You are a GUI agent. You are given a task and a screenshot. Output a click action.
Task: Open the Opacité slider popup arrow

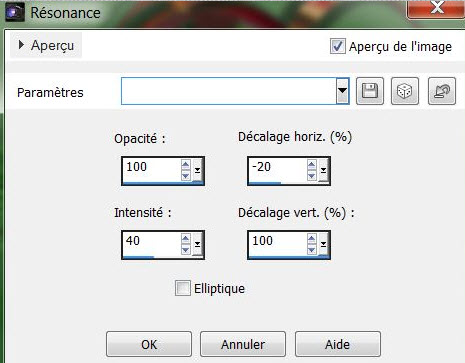coord(197,170)
